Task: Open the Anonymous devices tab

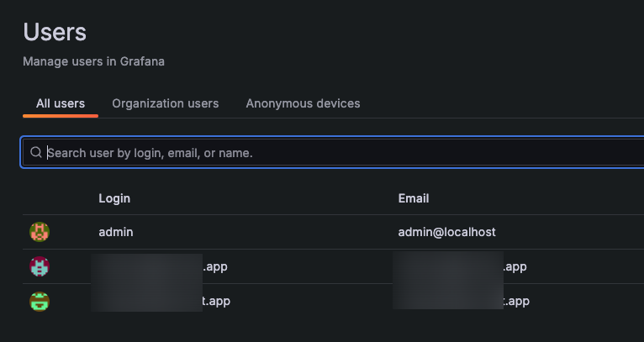Action: pyautogui.click(x=303, y=103)
